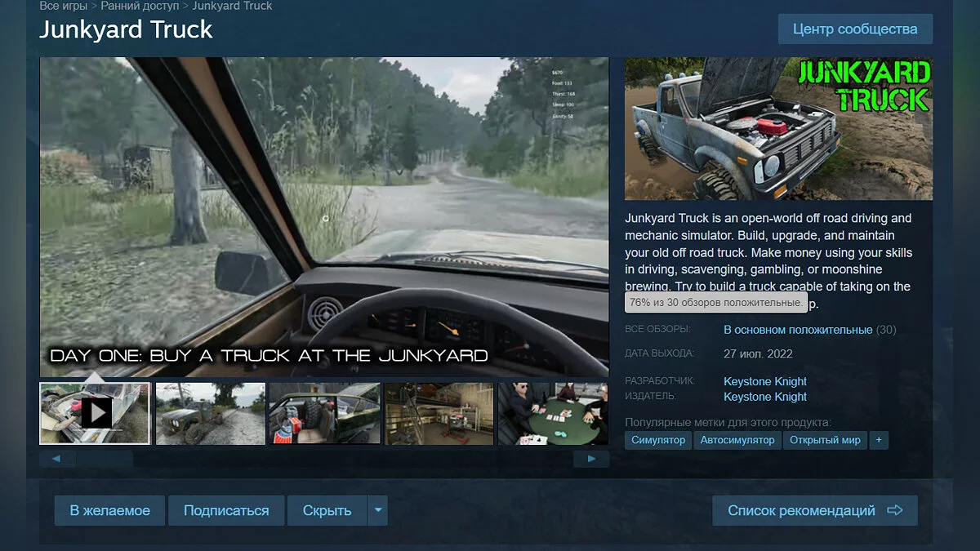Select the green truck with red jack thumbnail
Image resolution: width=980 pixels, height=551 pixels.
tap(325, 413)
